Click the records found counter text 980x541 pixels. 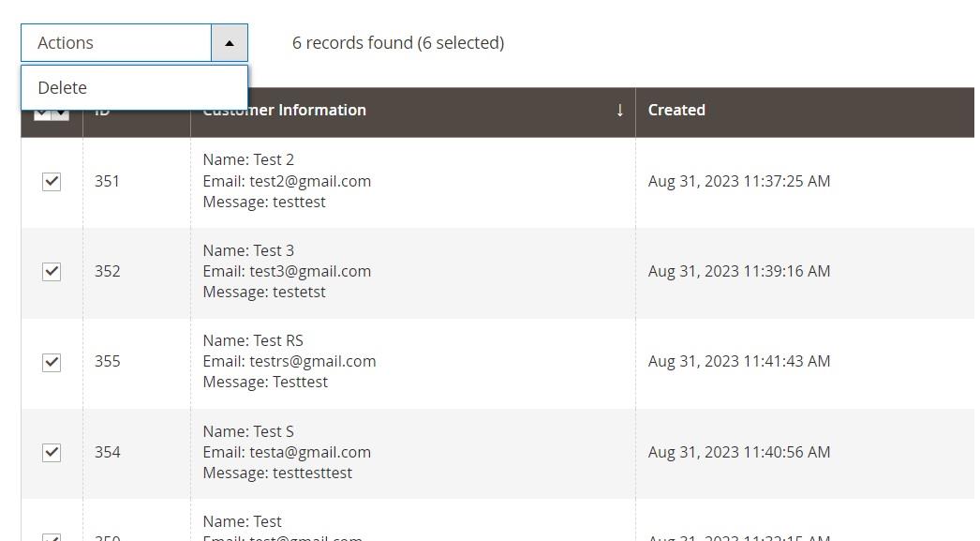point(397,43)
